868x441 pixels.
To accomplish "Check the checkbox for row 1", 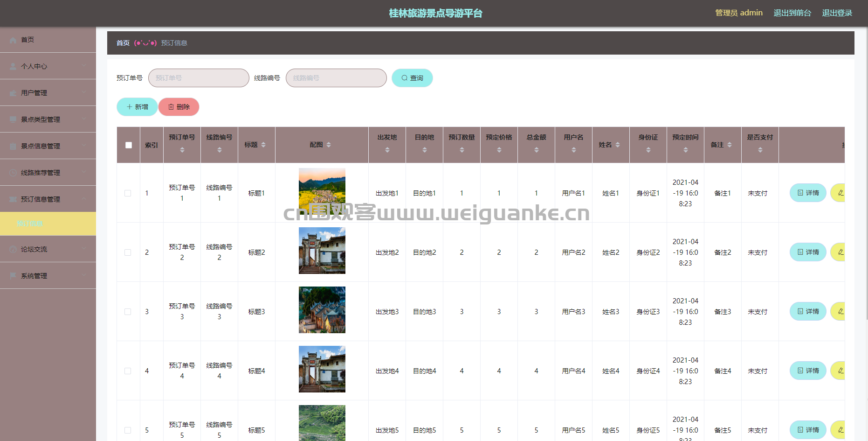I will coord(128,193).
